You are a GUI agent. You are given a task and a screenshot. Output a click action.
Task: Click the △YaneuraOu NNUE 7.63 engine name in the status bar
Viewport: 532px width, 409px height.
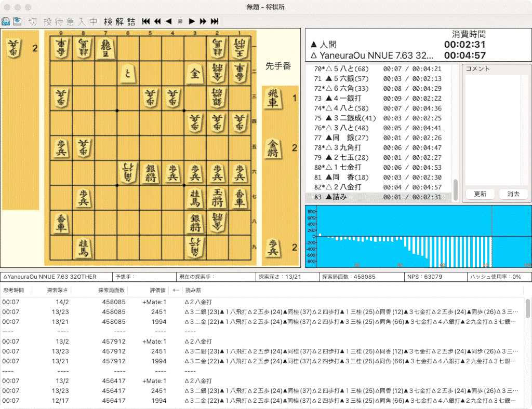pyautogui.click(x=56, y=277)
